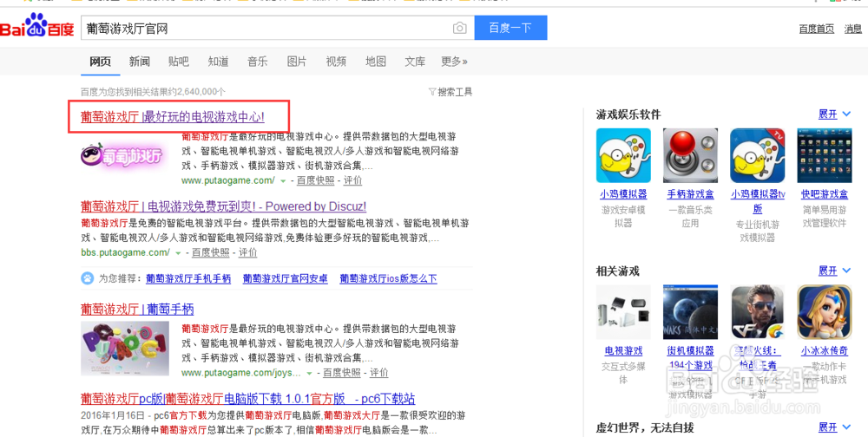Open the 消息 link at top right
Viewport: 868px width, 437px height.
click(x=853, y=29)
